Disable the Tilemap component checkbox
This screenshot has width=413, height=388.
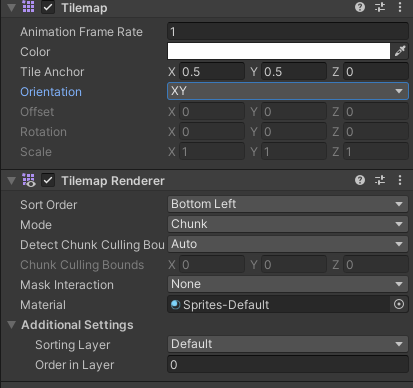pyautogui.click(x=48, y=7)
